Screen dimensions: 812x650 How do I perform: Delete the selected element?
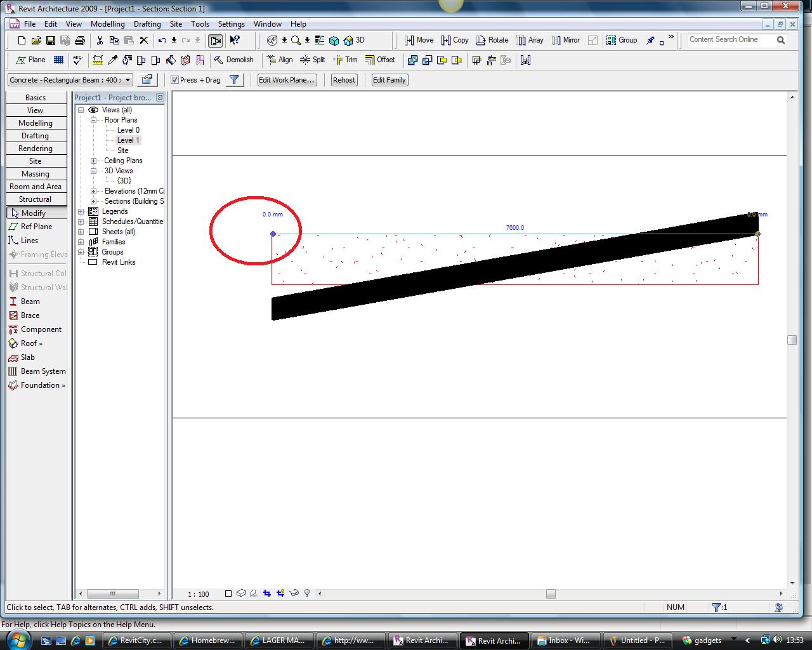point(143,40)
